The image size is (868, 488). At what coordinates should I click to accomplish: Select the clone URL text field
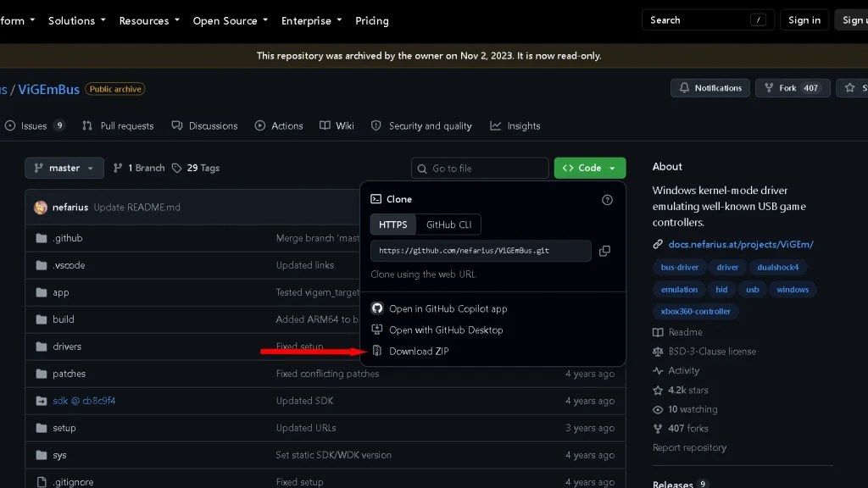pyautogui.click(x=481, y=251)
